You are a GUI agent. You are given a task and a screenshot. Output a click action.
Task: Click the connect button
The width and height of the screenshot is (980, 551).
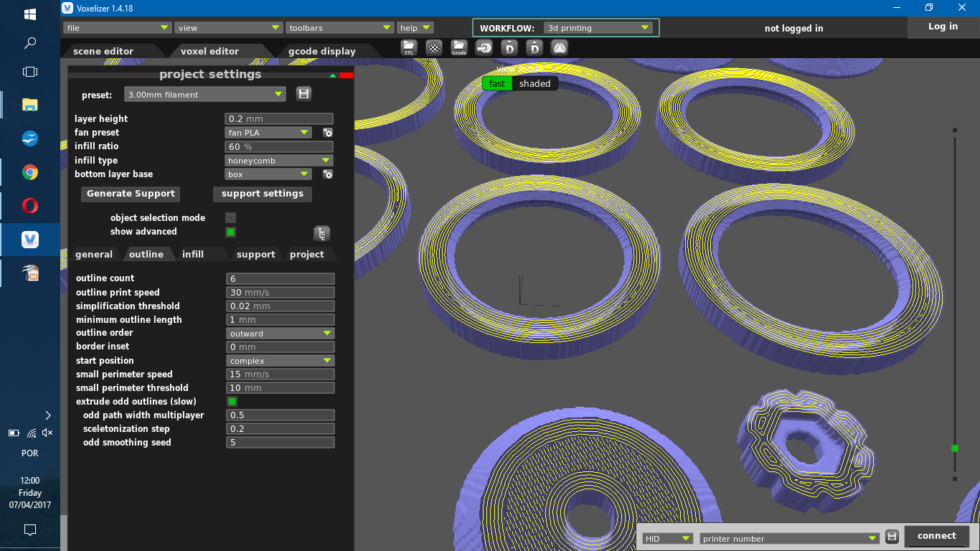936,536
